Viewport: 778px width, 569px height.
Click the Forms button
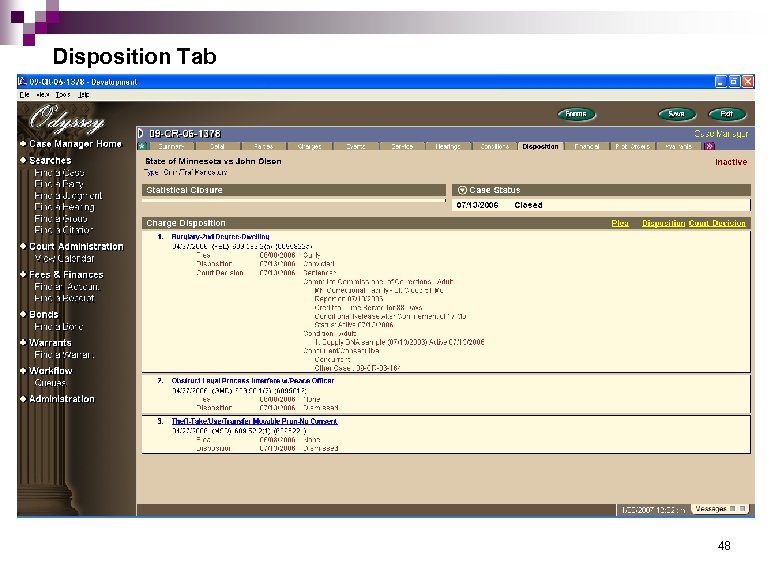tap(576, 114)
